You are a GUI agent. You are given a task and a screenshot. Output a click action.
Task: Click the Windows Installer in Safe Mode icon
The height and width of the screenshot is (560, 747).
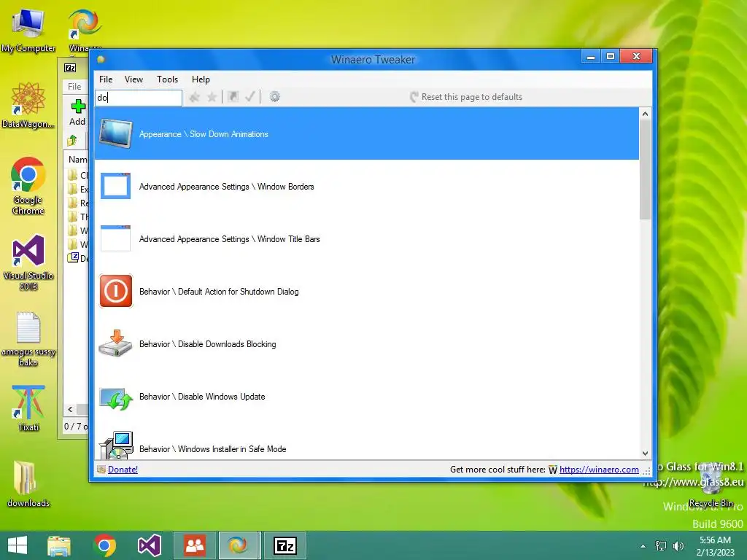[116, 446]
